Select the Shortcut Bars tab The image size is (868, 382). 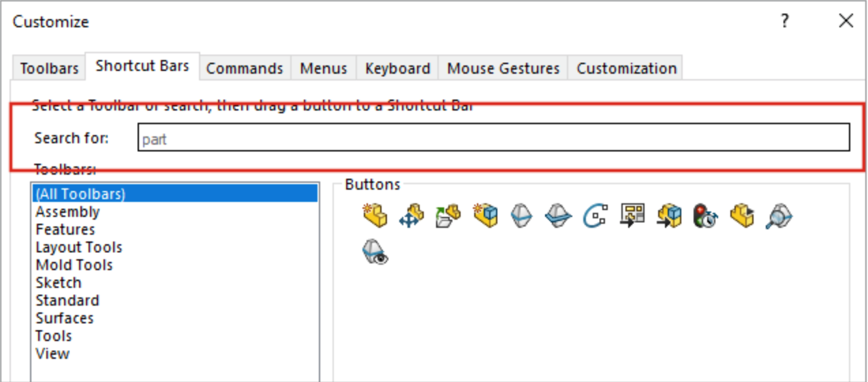[142, 66]
